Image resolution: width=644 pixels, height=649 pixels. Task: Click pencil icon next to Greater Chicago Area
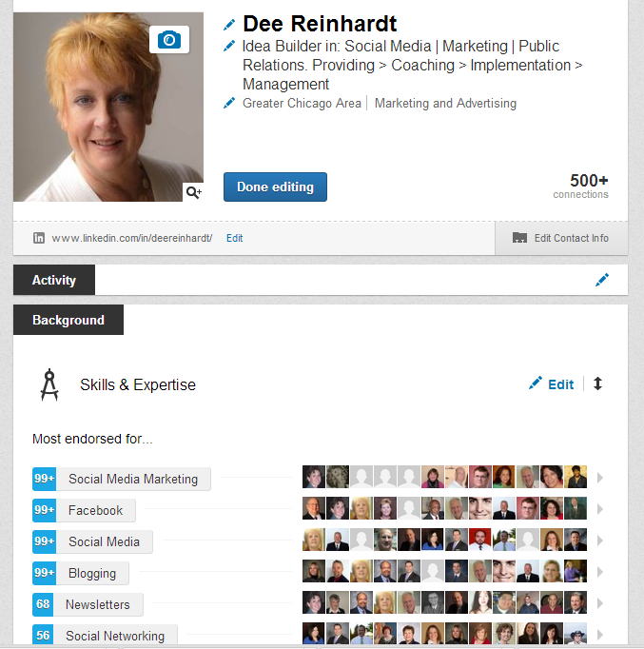229,103
